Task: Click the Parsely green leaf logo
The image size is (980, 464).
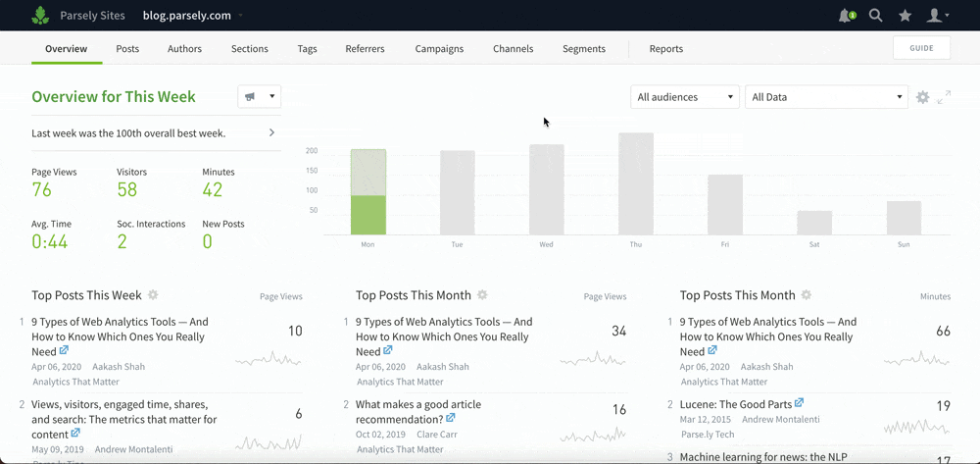Action: click(40, 16)
